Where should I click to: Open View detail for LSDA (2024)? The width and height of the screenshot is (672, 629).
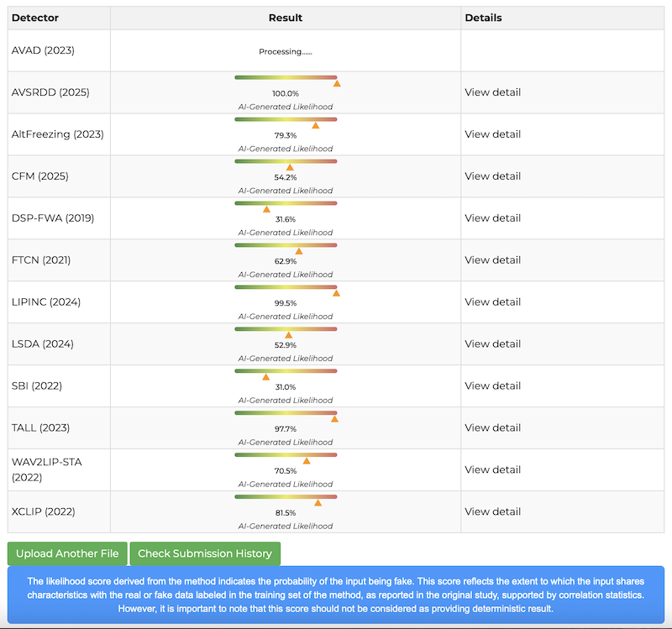pyautogui.click(x=492, y=344)
